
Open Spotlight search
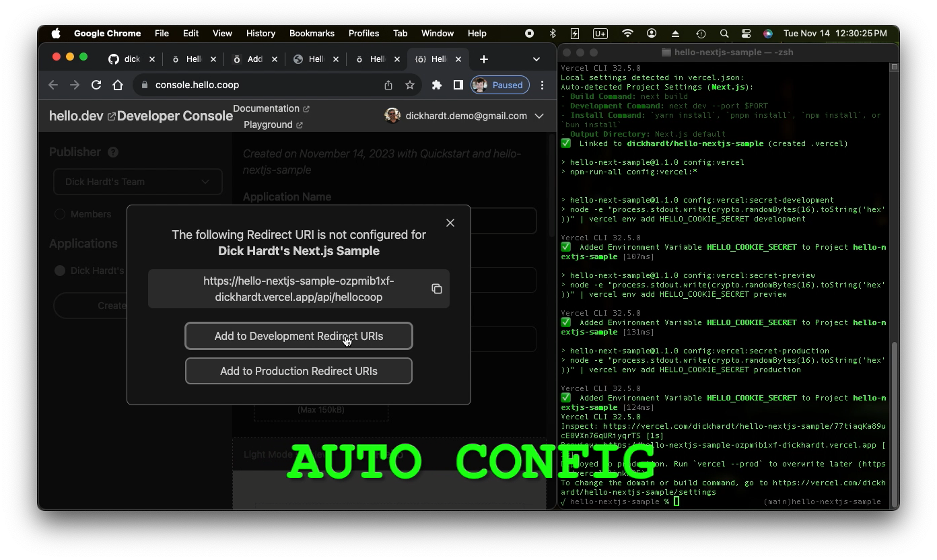pos(724,33)
